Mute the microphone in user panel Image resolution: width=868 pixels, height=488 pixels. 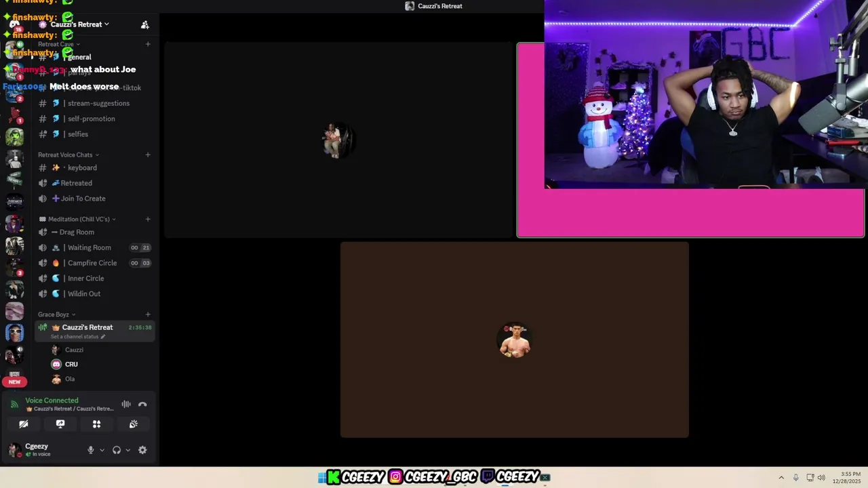click(x=91, y=450)
